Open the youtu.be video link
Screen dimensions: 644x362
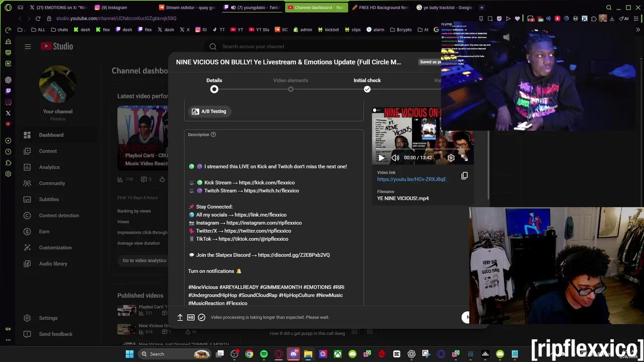(x=412, y=179)
